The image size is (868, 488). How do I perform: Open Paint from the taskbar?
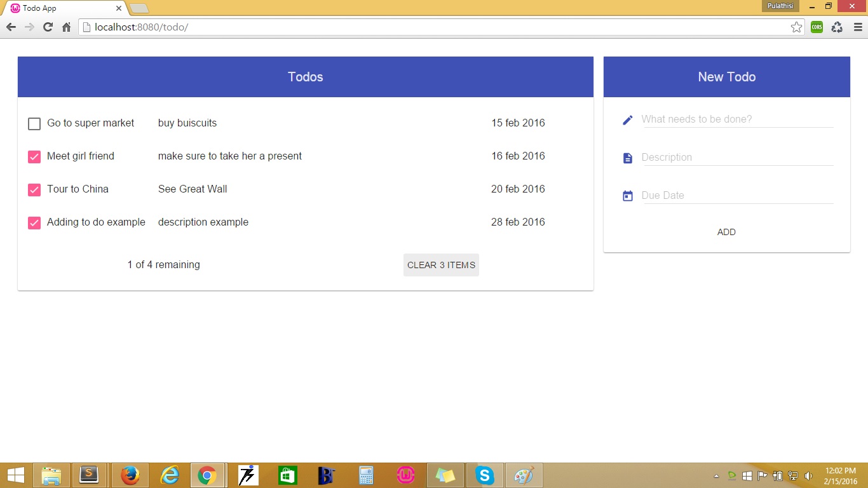tap(524, 475)
